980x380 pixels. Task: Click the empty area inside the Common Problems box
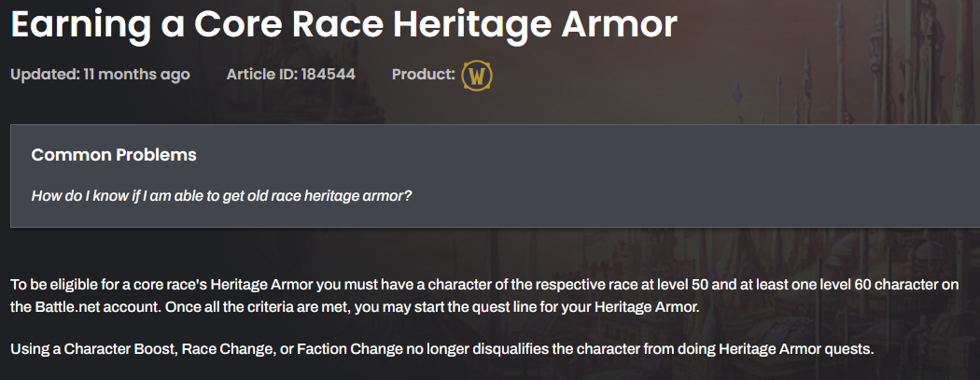pos(688,176)
